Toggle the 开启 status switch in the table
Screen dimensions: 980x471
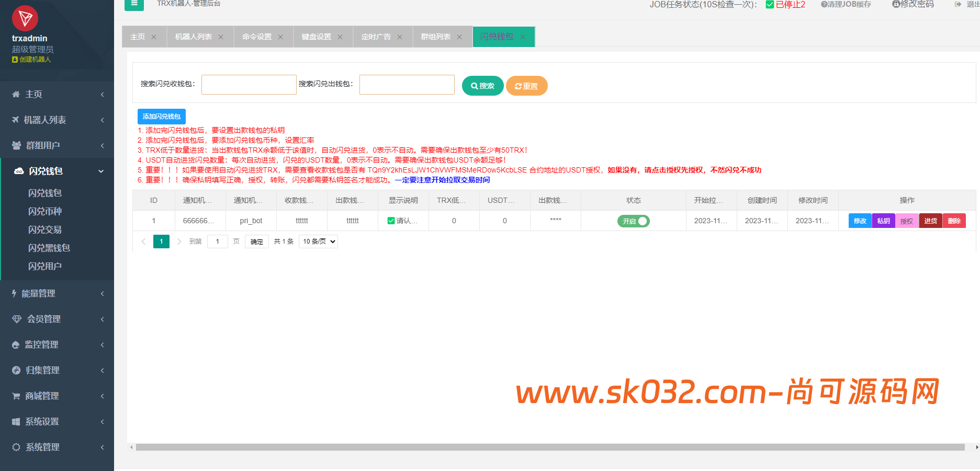pos(633,221)
